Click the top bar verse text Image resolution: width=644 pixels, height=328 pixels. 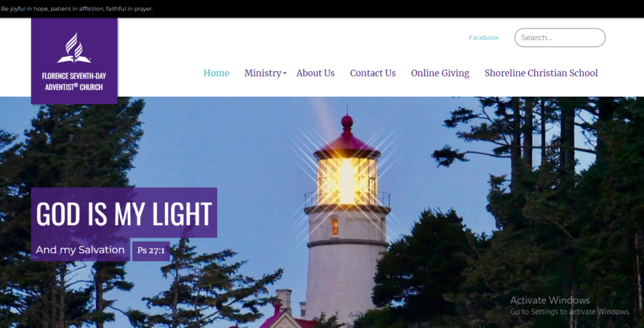coord(77,9)
